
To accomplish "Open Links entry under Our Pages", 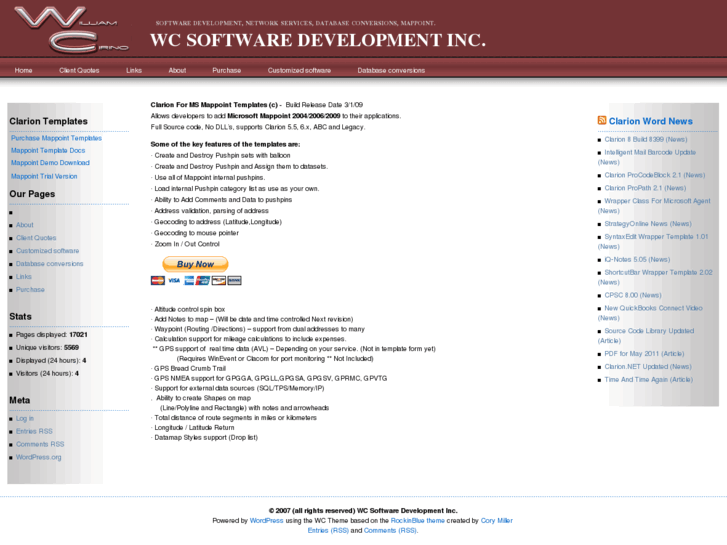I will (x=24, y=277).
